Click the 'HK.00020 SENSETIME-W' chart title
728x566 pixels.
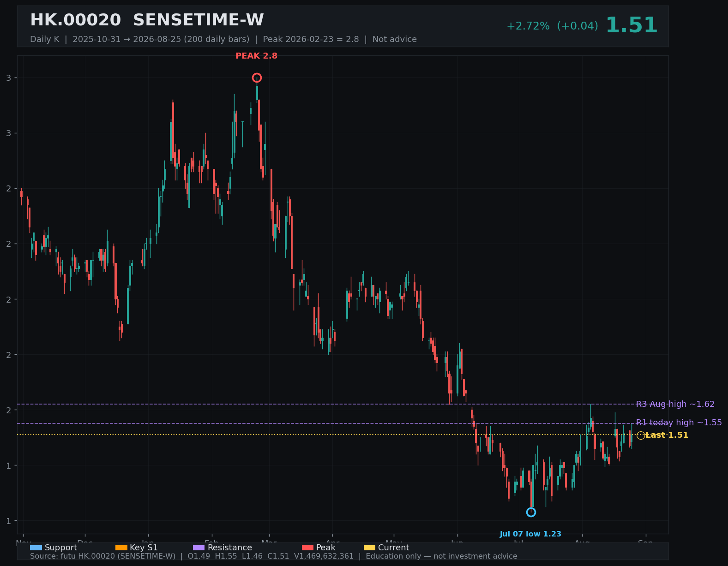click(x=147, y=20)
